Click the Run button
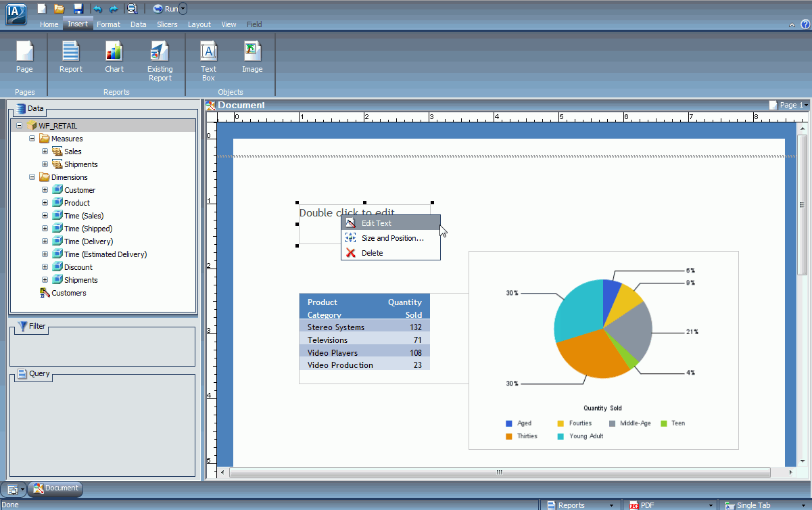Image resolution: width=812 pixels, height=510 pixels. click(x=165, y=9)
